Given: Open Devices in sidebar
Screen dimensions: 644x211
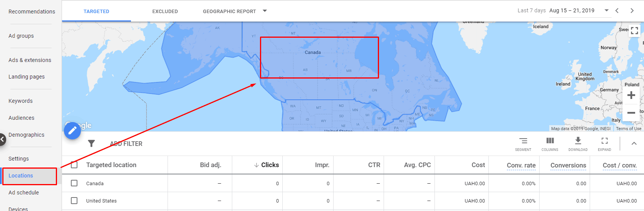Looking at the screenshot, I should pos(18,208).
